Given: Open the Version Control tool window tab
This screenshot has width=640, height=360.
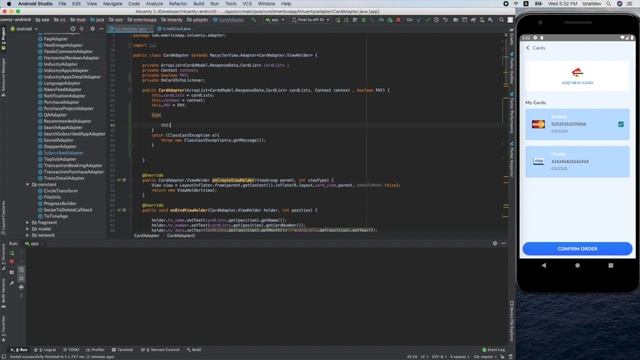Looking at the screenshot, I should pos(160,350).
